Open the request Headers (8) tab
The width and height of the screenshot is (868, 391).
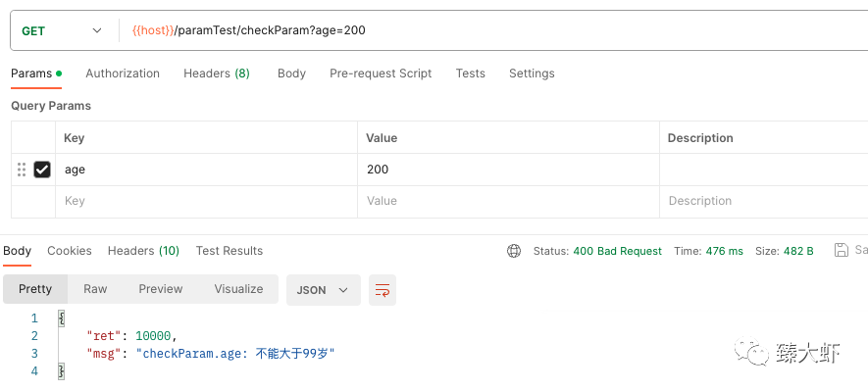click(x=217, y=73)
